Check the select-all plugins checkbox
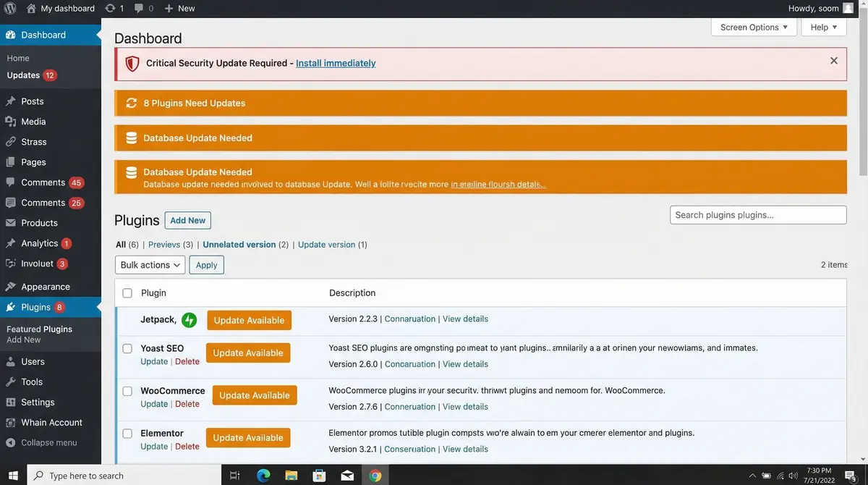868x485 pixels. coord(127,292)
